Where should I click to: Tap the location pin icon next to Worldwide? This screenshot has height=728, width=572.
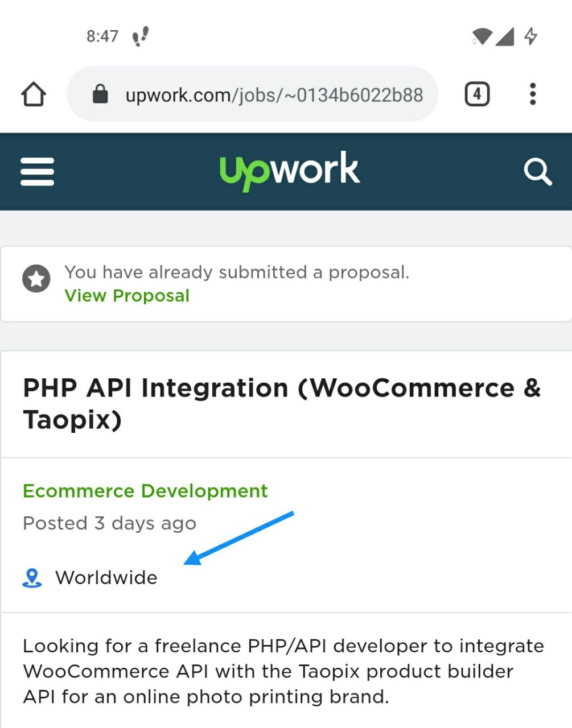point(32,578)
